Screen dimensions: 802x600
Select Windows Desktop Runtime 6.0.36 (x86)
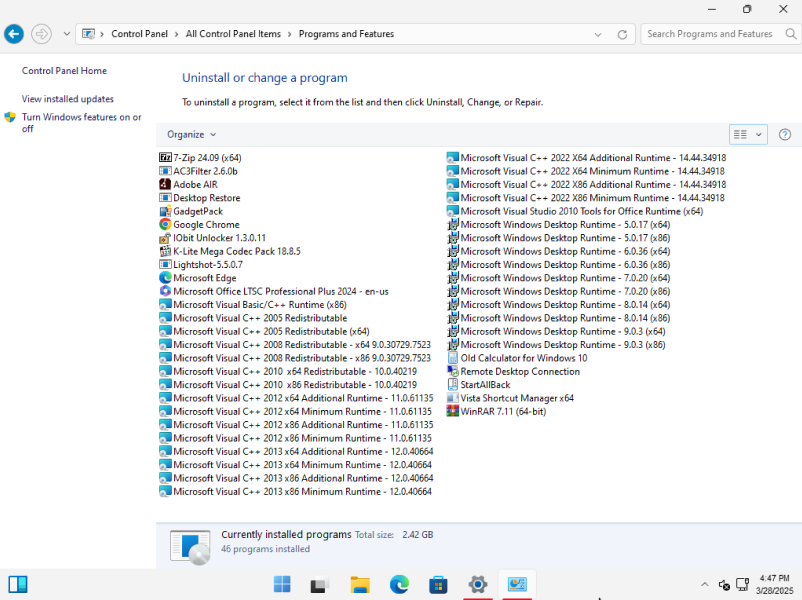click(x=559, y=264)
